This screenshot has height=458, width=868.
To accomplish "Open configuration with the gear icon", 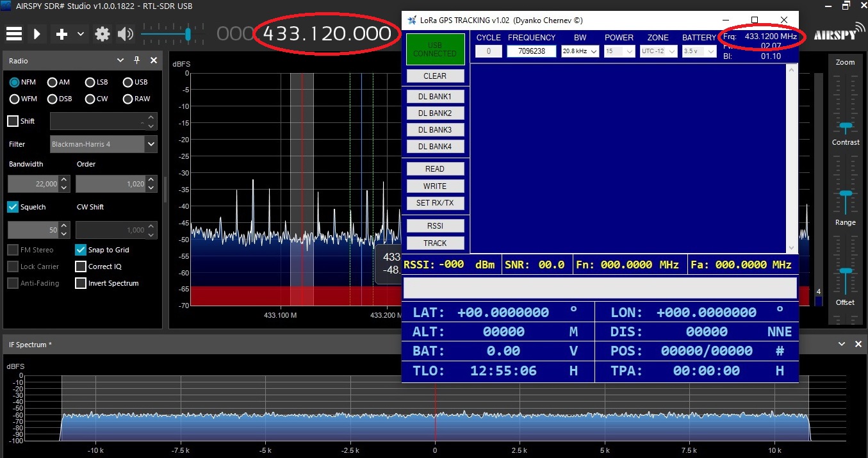I will point(102,34).
